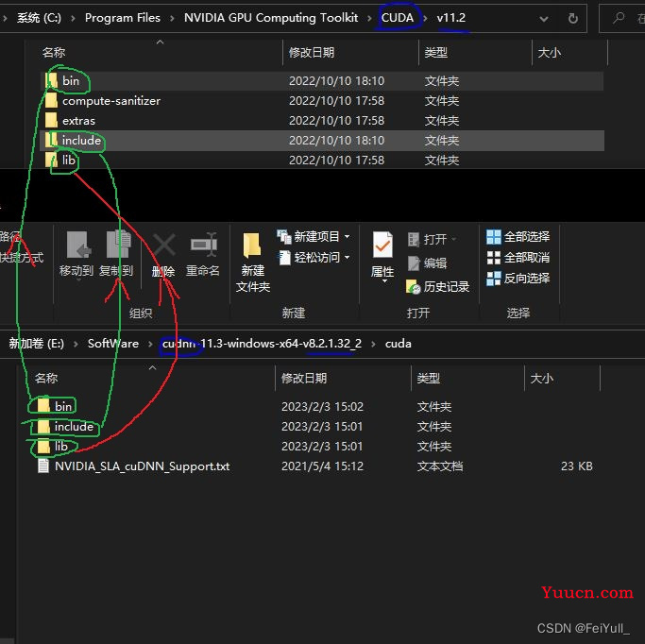645x644 pixels.
Task: Expand address bar history dropdown arrow
Action: pos(544,18)
